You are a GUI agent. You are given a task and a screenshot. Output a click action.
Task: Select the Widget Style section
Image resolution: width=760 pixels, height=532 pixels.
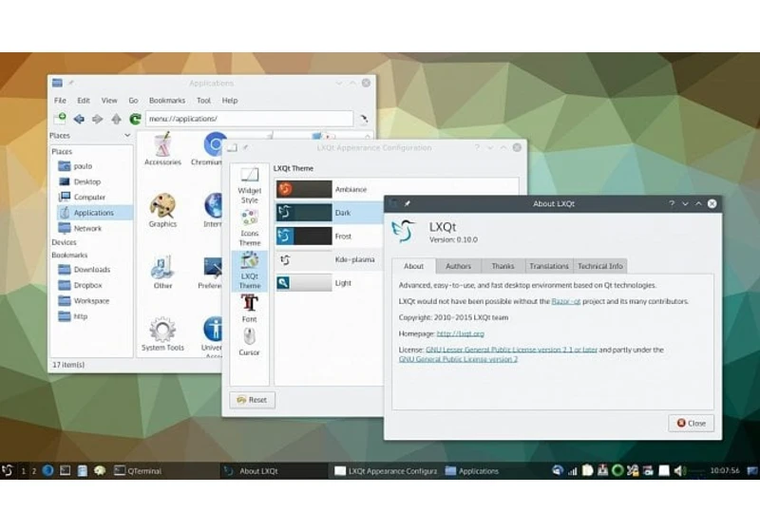250,185
